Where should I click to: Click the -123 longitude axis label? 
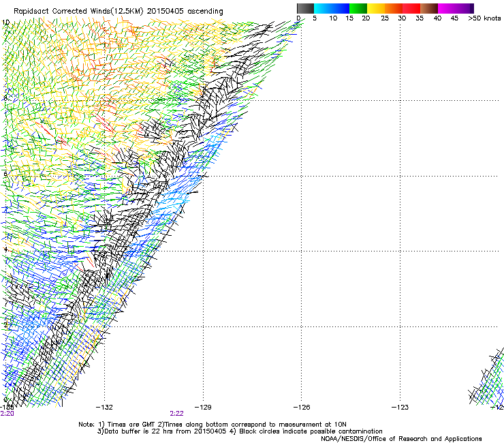coord(400,408)
